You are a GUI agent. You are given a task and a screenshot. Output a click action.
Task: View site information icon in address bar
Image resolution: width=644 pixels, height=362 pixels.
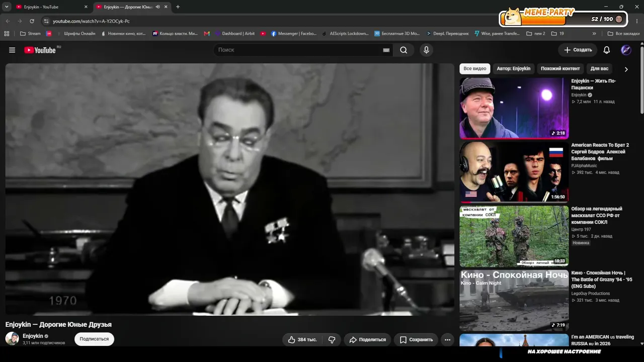pos(46,21)
